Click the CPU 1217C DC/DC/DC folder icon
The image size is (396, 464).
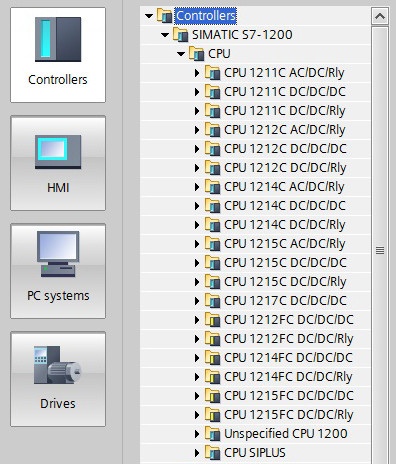tap(212, 301)
